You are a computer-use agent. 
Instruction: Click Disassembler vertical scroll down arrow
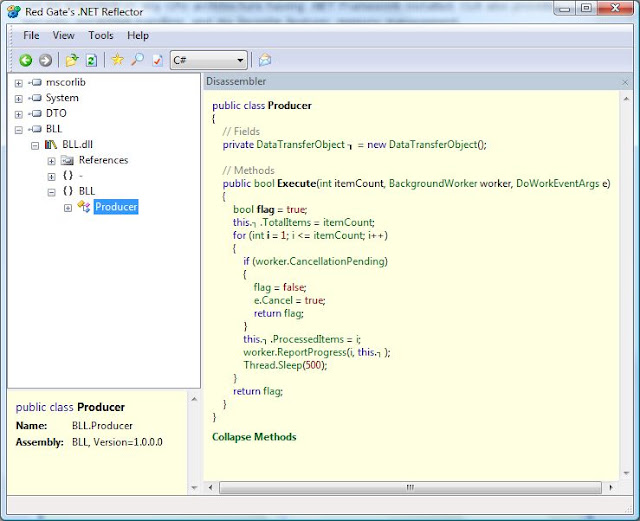click(626, 473)
